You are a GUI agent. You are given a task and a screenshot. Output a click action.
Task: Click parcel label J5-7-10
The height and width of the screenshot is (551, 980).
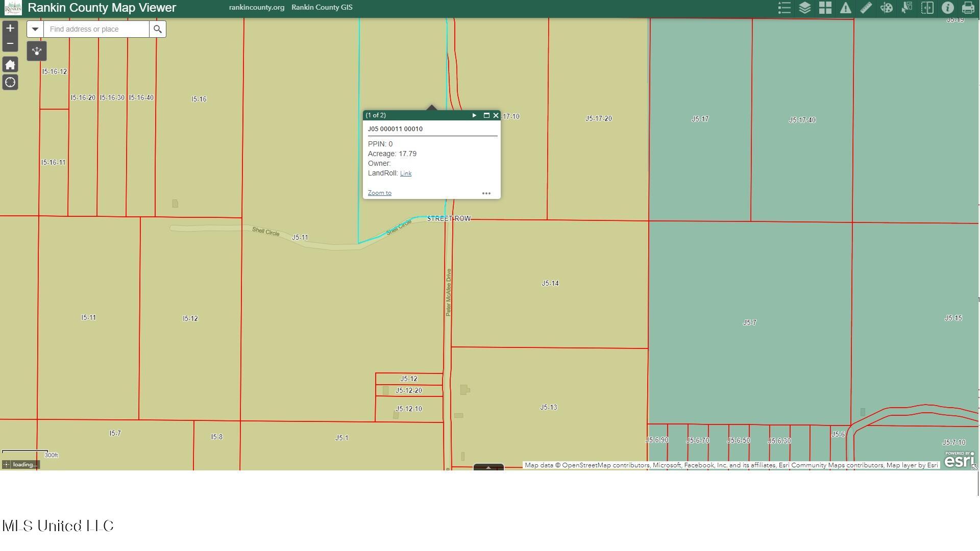click(954, 443)
